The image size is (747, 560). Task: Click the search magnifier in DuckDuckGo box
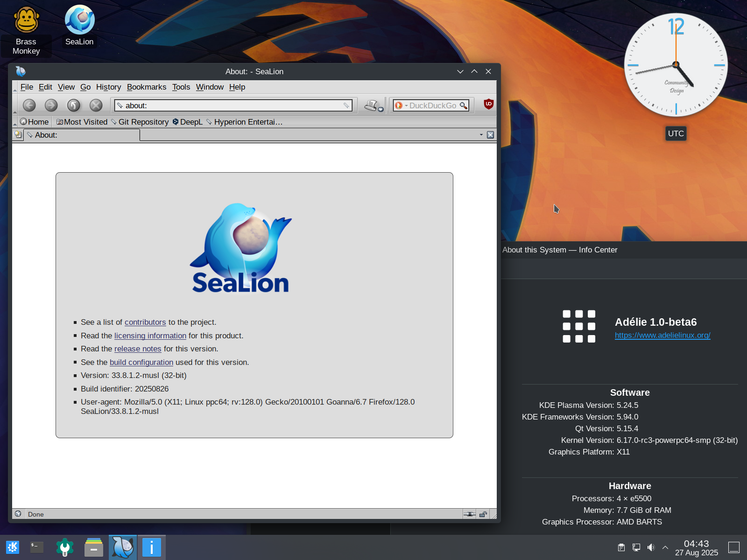pos(463,105)
